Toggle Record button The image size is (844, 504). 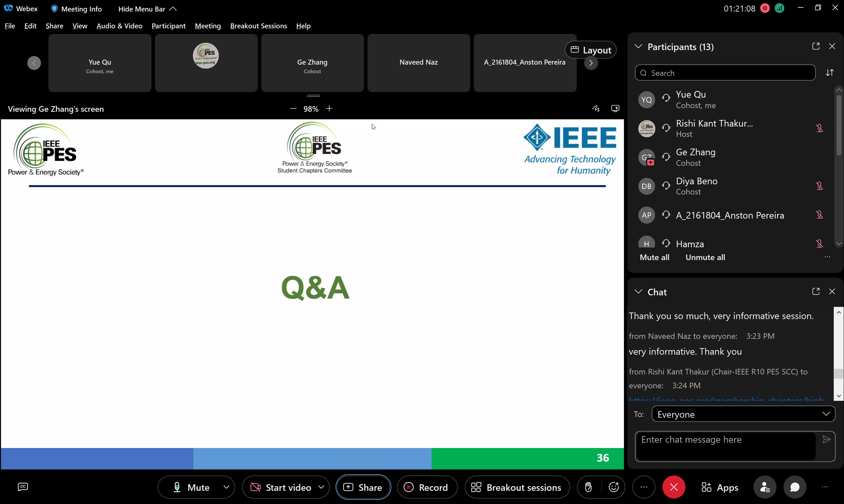(x=427, y=487)
